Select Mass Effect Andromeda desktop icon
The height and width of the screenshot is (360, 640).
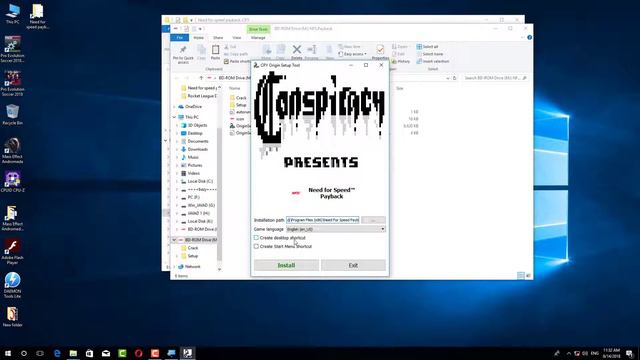[x=13, y=150]
